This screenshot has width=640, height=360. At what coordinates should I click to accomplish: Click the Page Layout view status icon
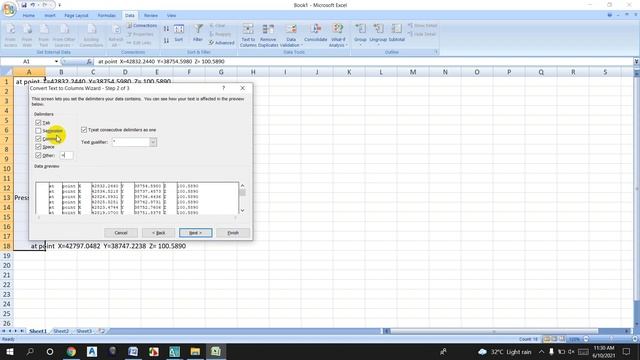coord(554,339)
